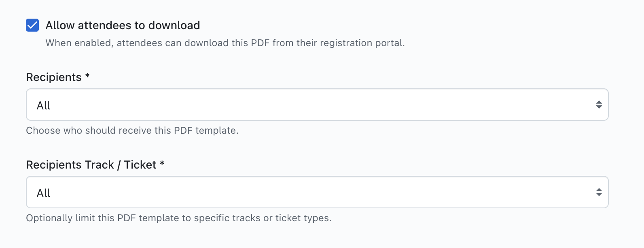Select "All" value in Recipients Track / Ticket field
The height and width of the screenshot is (248, 644).
click(x=43, y=193)
